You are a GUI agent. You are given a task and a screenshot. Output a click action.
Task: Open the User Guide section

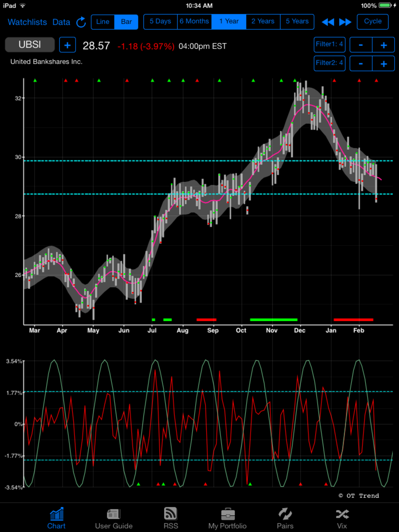(113, 518)
